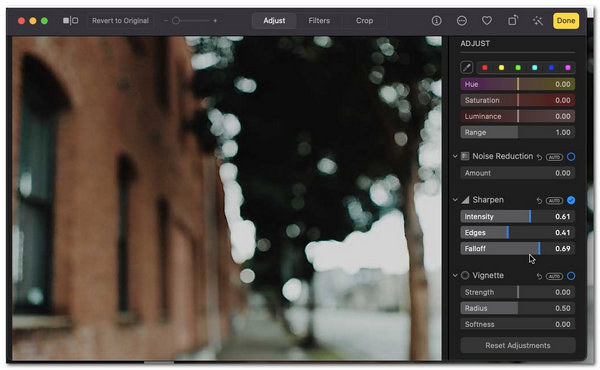
Task: Click the Noise Reduction section icon
Action: click(465, 156)
